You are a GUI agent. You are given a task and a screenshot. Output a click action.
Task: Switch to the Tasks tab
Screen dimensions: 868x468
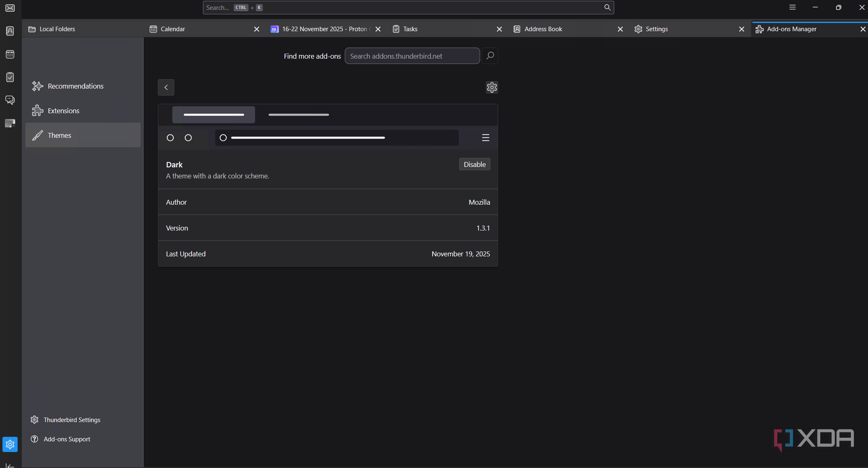pyautogui.click(x=410, y=29)
